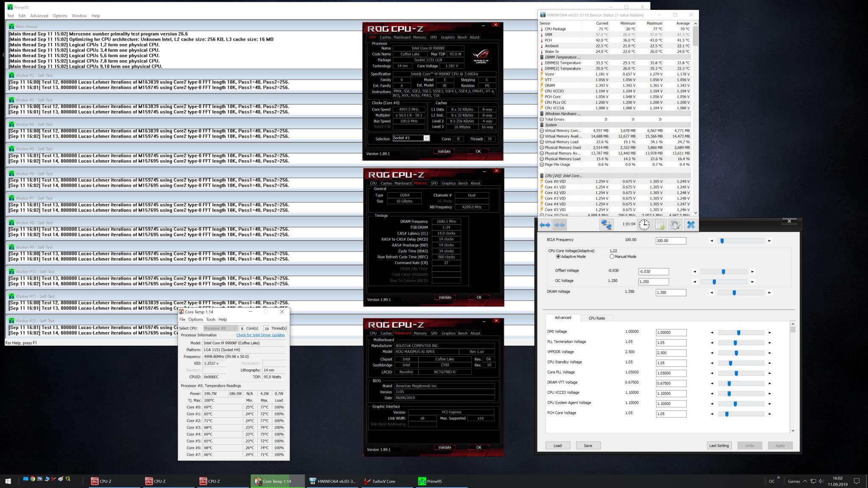Click the Apply button in TurboV Core
This screenshot has width=868, height=488.
(780, 445)
